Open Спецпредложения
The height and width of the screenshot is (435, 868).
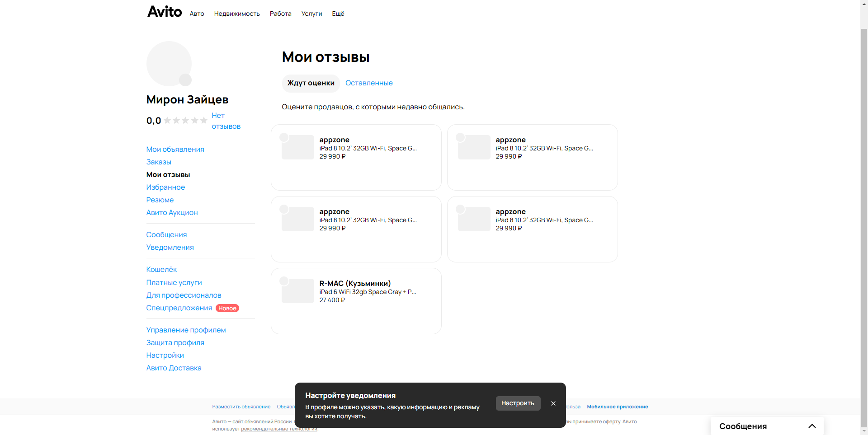click(x=179, y=308)
